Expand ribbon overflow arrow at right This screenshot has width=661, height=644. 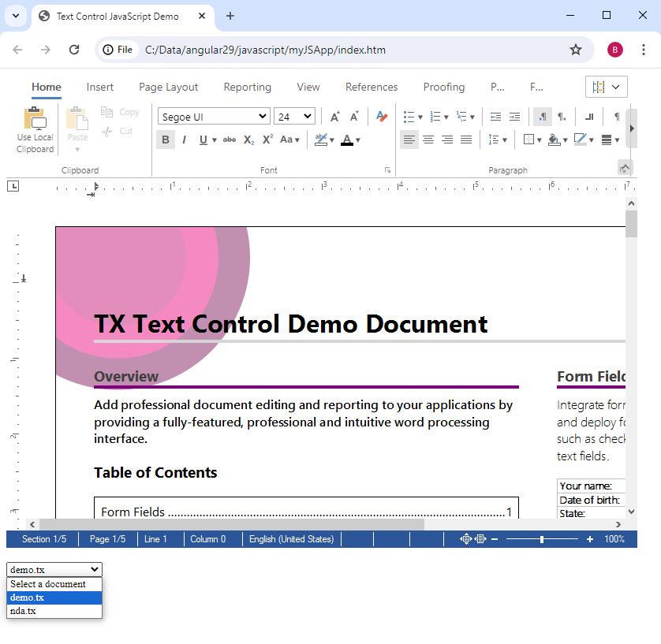[632, 128]
